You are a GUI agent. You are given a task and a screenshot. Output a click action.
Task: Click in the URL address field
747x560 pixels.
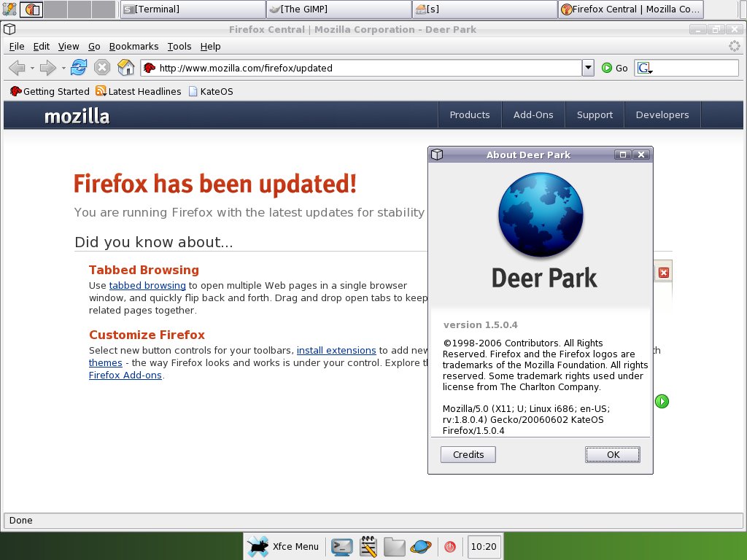(x=361, y=68)
